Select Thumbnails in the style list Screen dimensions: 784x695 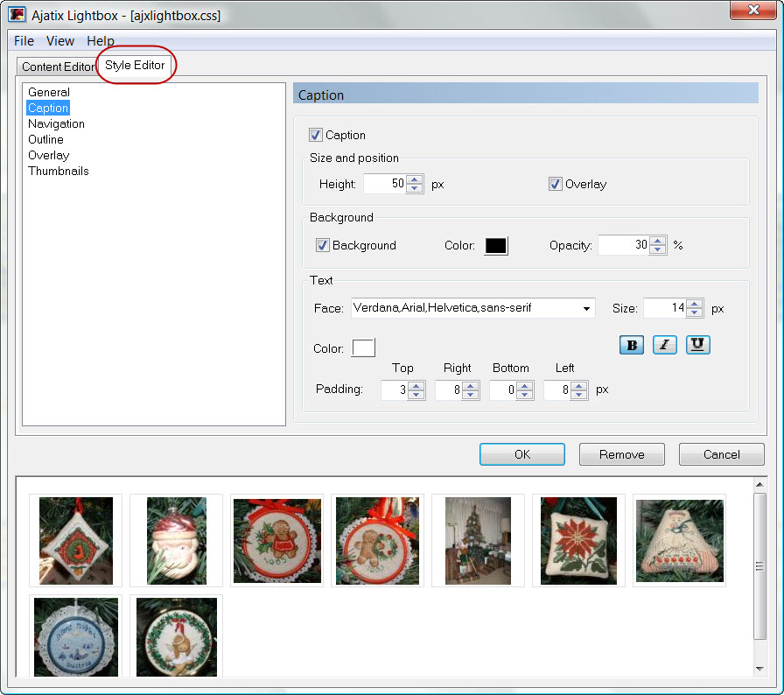59,171
